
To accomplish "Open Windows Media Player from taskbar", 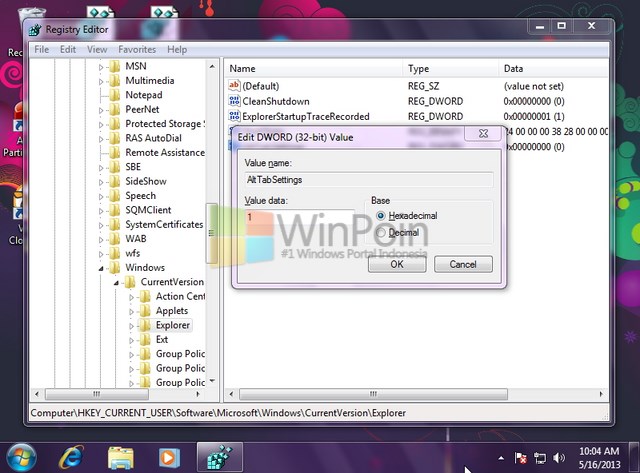I will point(169,457).
